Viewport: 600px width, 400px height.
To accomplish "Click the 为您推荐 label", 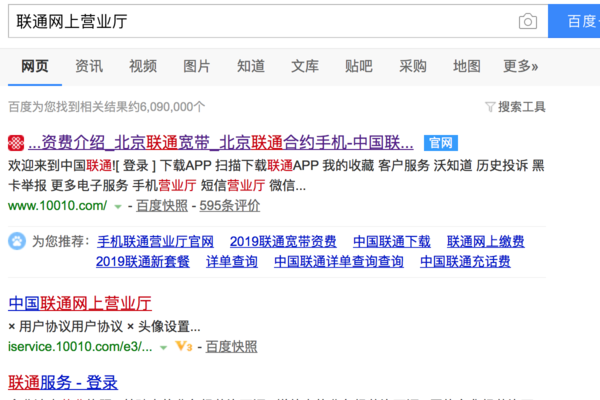I will (61, 242).
